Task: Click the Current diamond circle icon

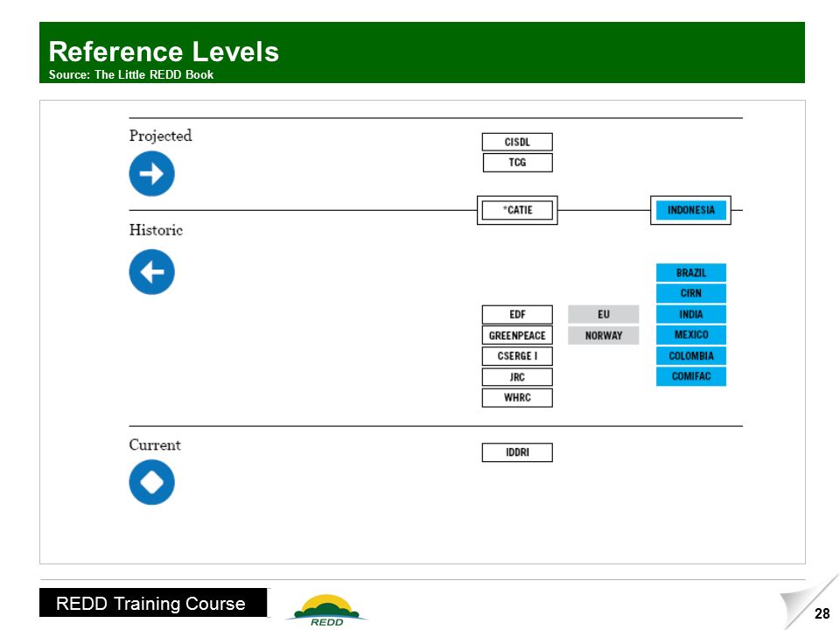Action: click(151, 482)
